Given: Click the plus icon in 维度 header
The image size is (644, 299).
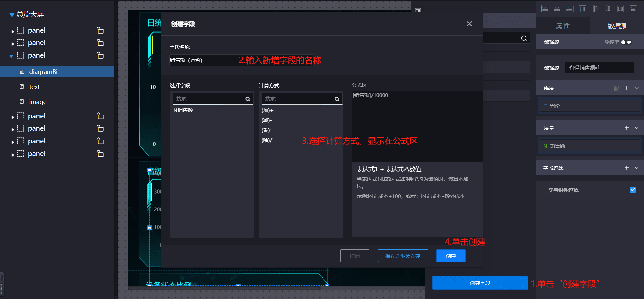Looking at the screenshot, I should click(x=626, y=88).
